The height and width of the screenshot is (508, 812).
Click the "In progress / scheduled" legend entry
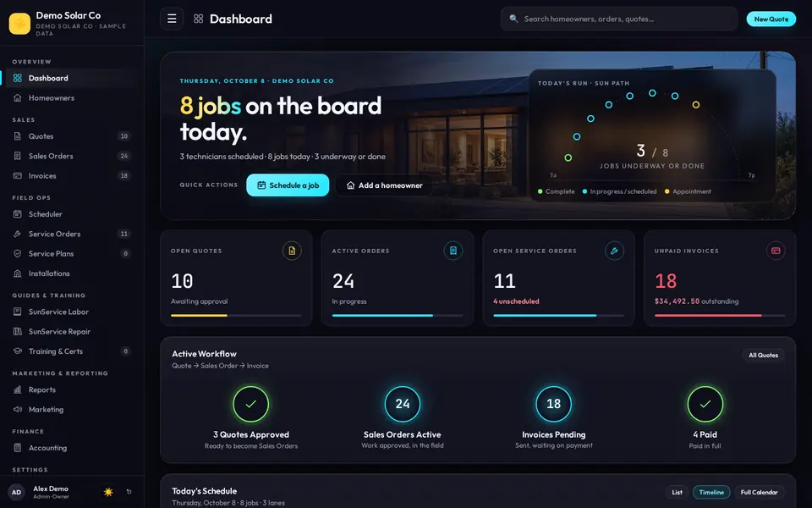pos(619,191)
